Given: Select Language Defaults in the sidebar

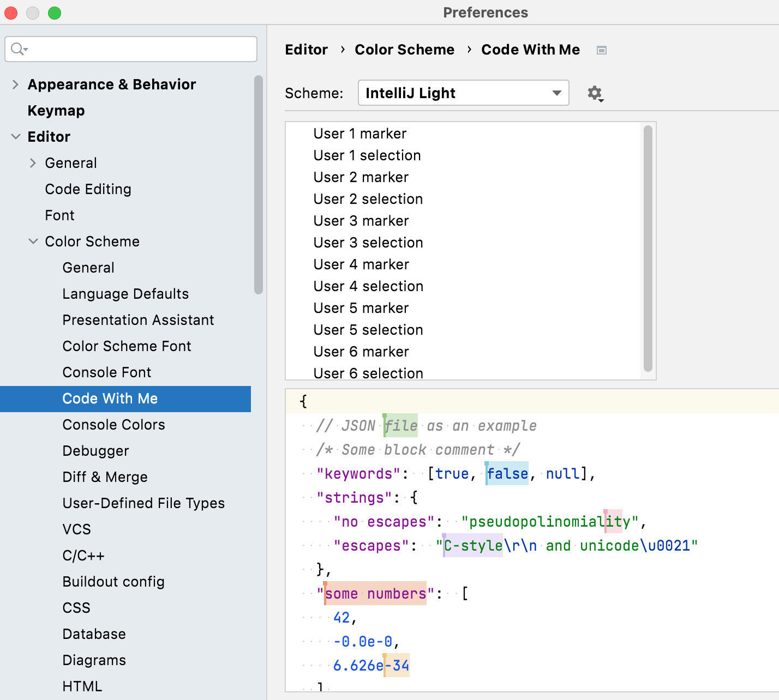Looking at the screenshot, I should (x=125, y=294).
